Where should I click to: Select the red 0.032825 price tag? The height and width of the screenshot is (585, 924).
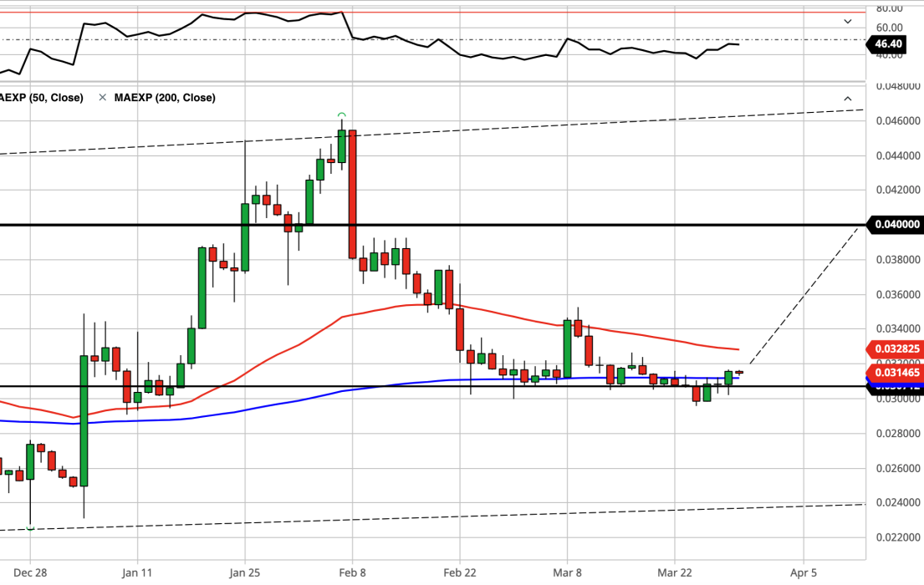point(896,348)
